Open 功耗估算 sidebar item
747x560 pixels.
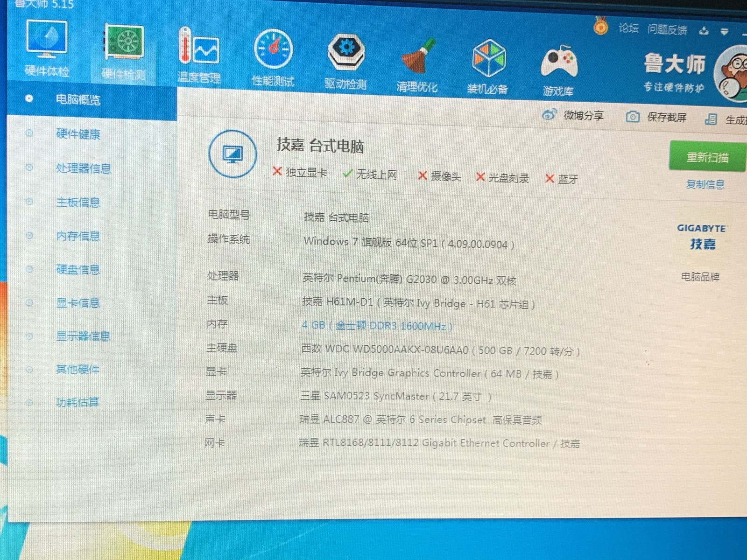[78, 402]
